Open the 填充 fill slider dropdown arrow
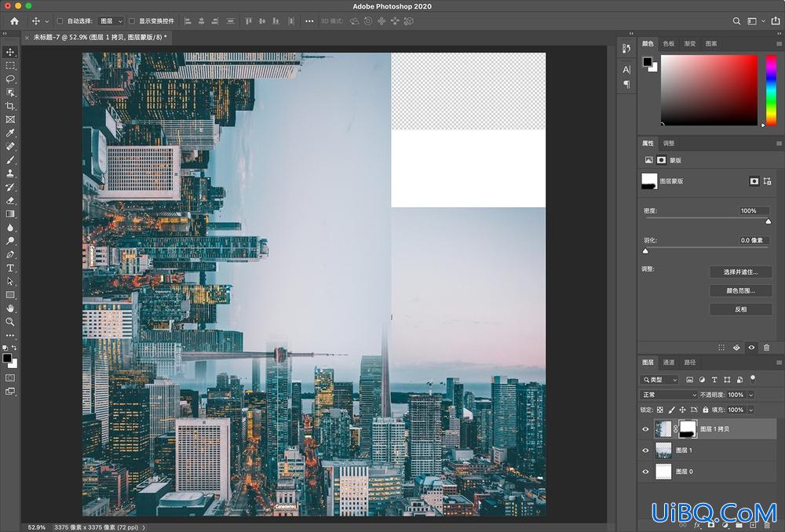 (750, 410)
